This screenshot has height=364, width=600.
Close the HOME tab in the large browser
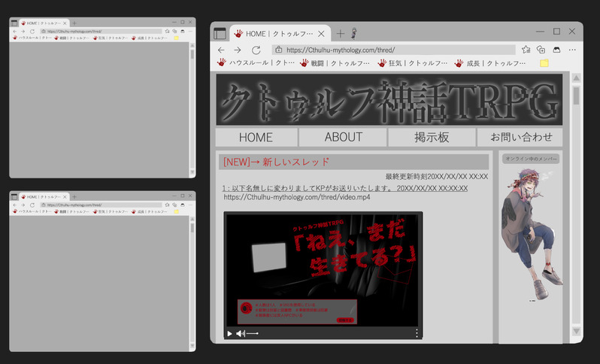coord(322,34)
